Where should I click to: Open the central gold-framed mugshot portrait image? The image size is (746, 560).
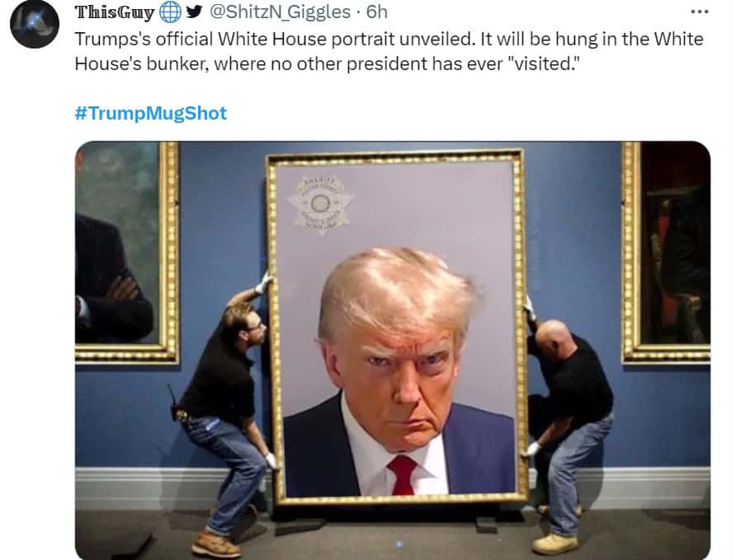398,327
